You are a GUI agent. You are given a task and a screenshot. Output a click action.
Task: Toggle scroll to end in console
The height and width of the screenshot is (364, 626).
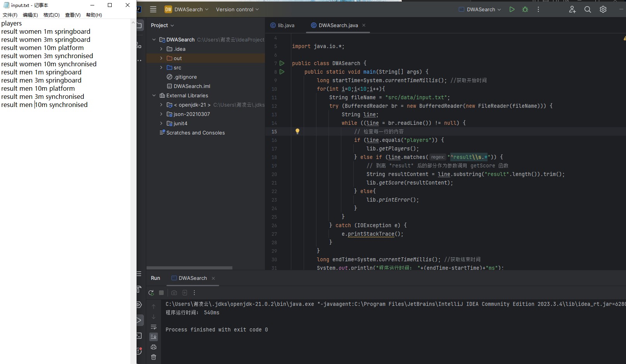pyautogui.click(x=154, y=336)
